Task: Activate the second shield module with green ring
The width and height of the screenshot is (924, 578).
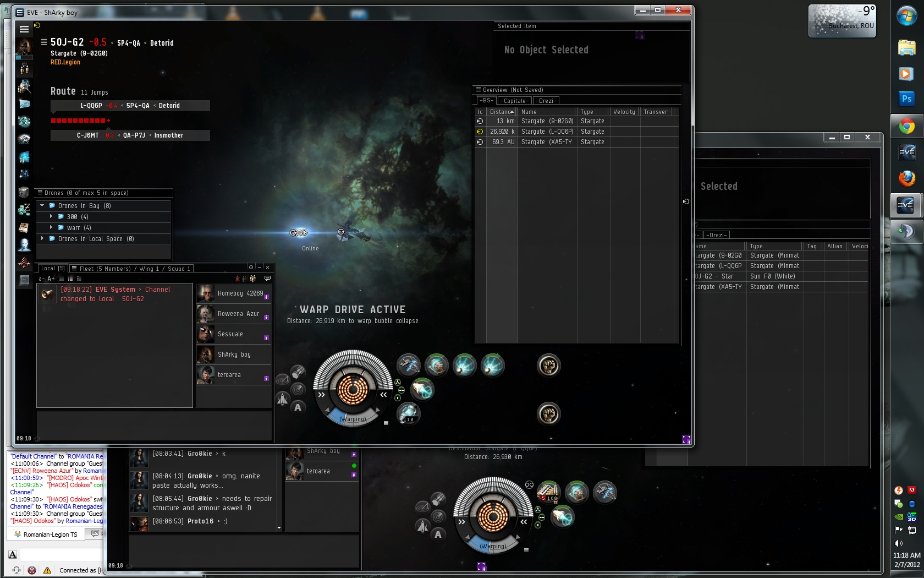Action: [x=437, y=365]
